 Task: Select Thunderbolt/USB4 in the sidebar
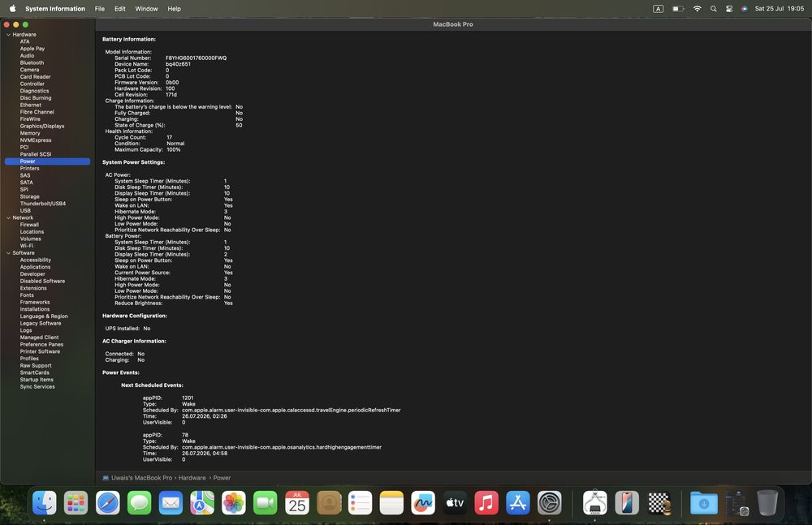43,204
